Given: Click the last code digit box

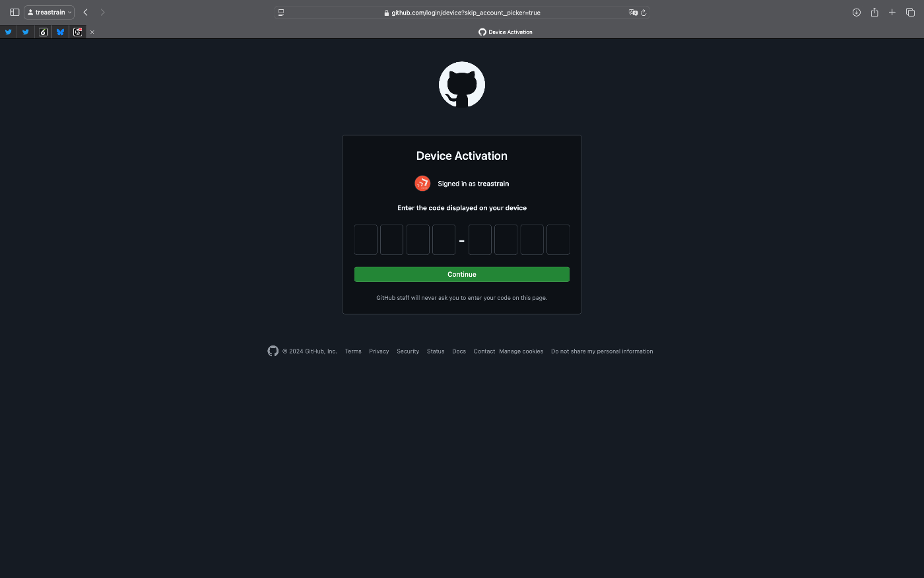Looking at the screenshot, I should (x=558, y=239).
